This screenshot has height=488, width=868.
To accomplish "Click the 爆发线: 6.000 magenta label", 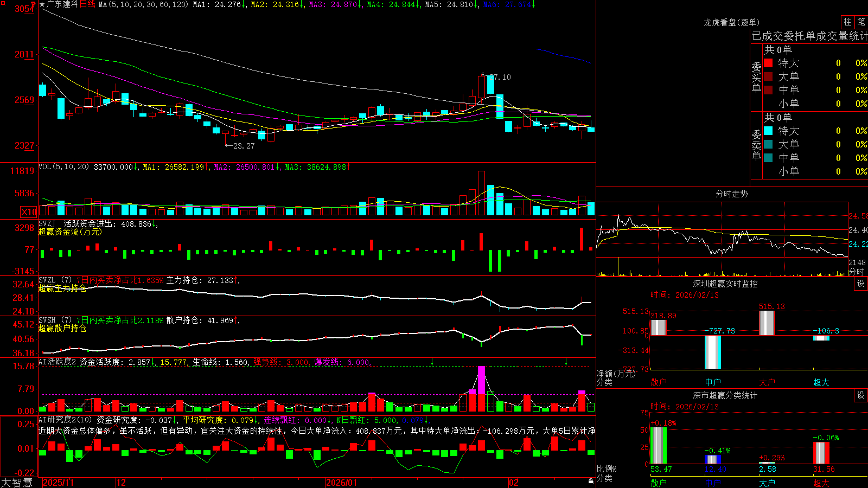I will coord(343,362).
